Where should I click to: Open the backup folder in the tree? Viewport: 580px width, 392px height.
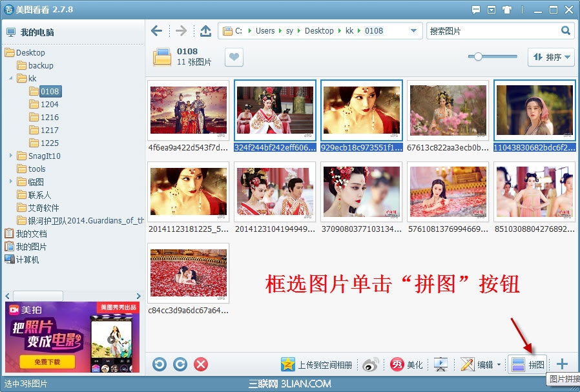tap(35, 65)
